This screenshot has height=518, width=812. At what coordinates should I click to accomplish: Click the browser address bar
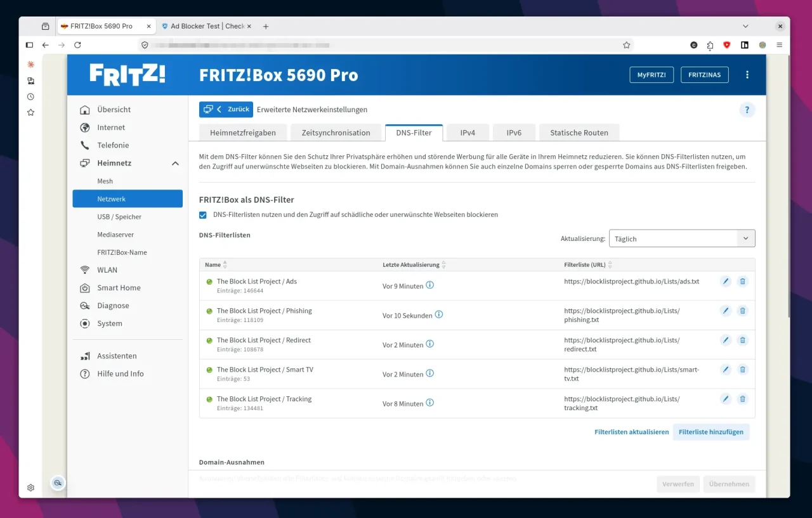click(x=386, y=45)
